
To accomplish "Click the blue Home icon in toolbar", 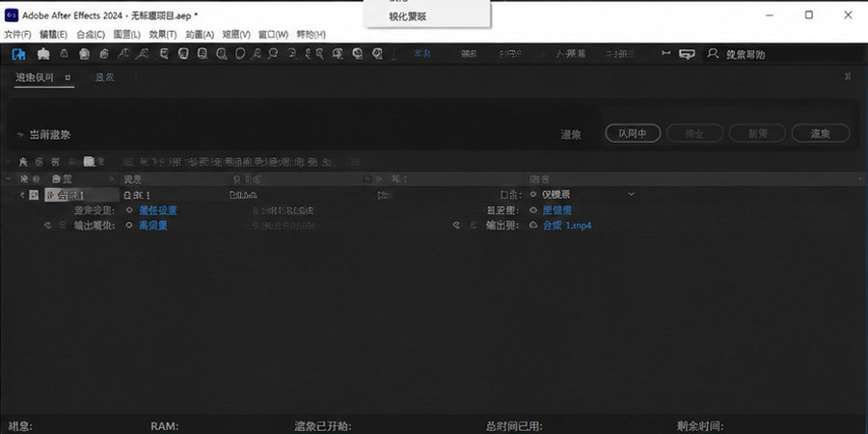I will [x=19, y=54].
